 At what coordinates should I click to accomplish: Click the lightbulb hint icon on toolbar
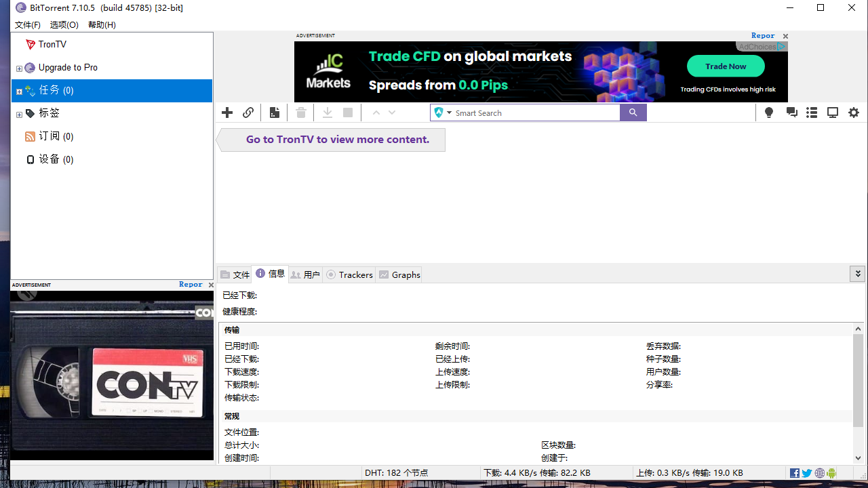click(x=768, y=113)
